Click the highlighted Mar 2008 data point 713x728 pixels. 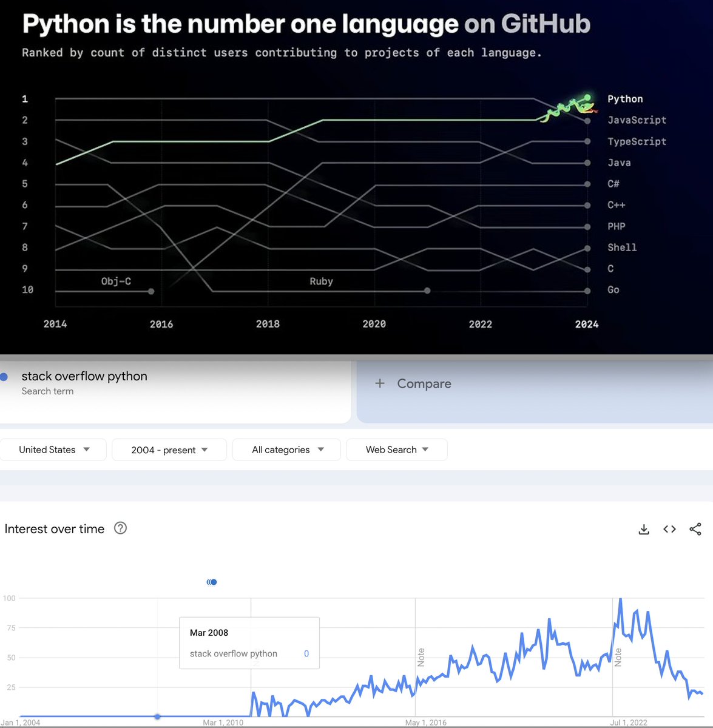(158, 716)
